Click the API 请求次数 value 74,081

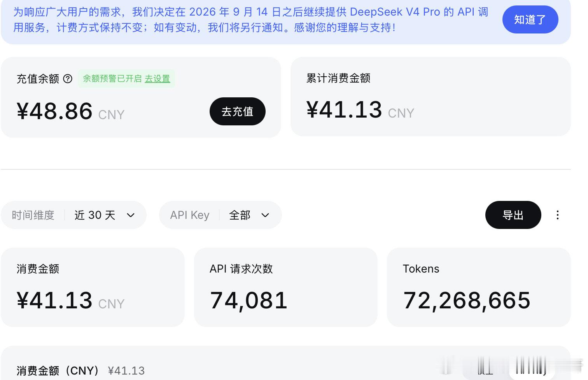(248, 301)
